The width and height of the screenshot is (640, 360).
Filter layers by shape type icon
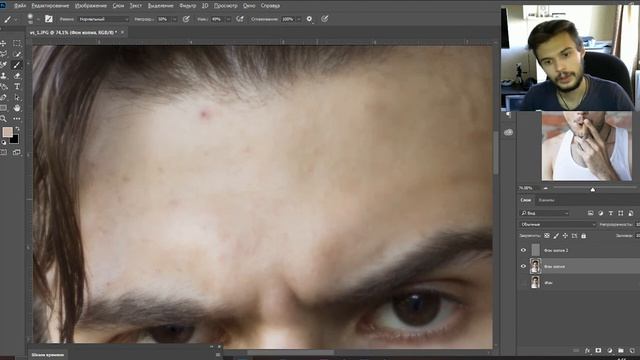pyautogui.click(x=620, y=213)
